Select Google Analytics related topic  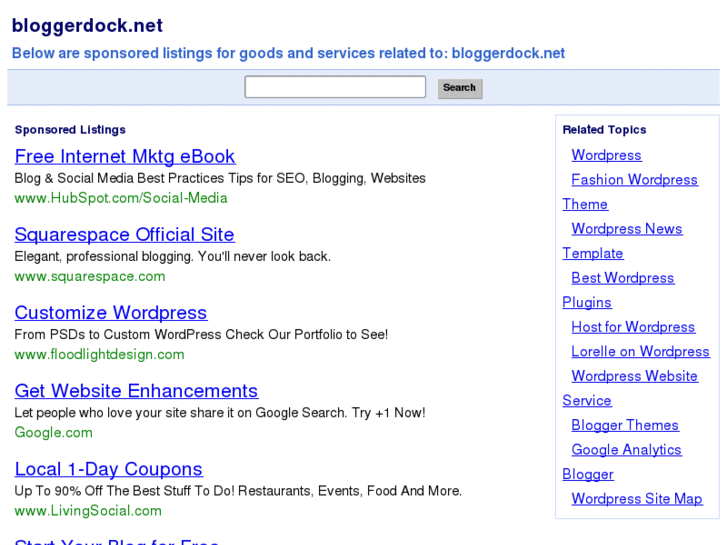pyautogui.click(x=626, y=450)
